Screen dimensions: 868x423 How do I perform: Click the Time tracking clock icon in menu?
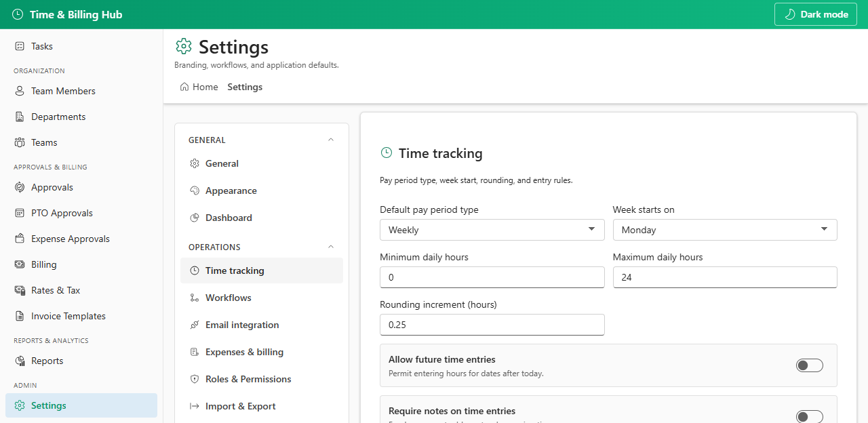[x=195, y=270]
